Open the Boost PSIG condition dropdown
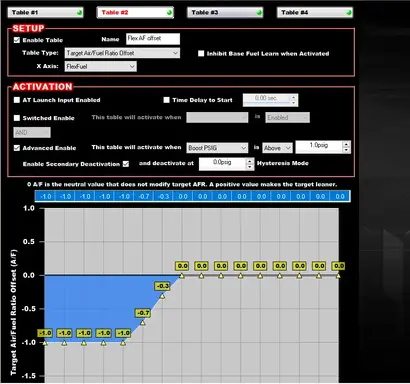Viewport: 410px width, 384px height. coord(217,148)
